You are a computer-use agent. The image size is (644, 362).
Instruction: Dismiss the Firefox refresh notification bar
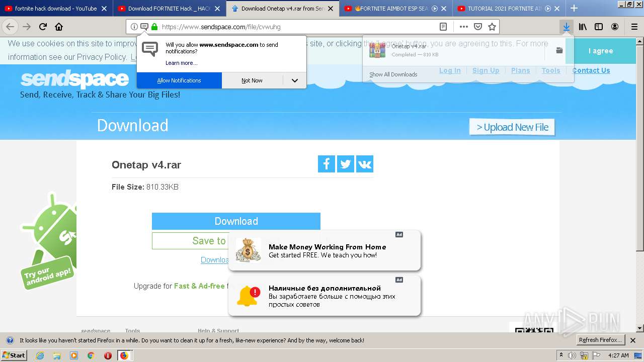(x=633, y=340)
